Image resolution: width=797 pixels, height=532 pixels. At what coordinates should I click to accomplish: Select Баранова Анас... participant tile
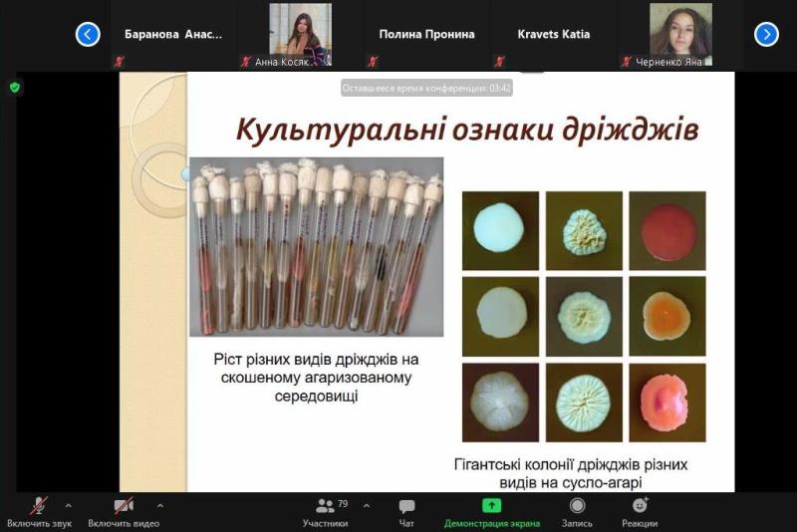(172, 35)
